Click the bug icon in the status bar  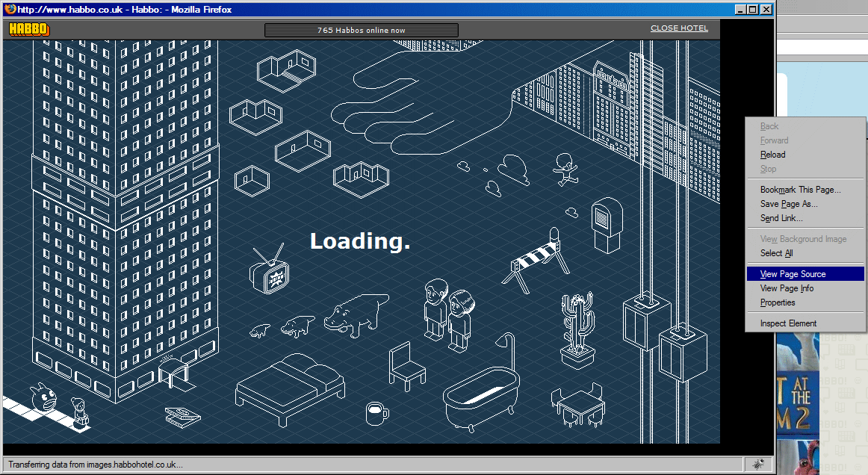tap(758, 464)
